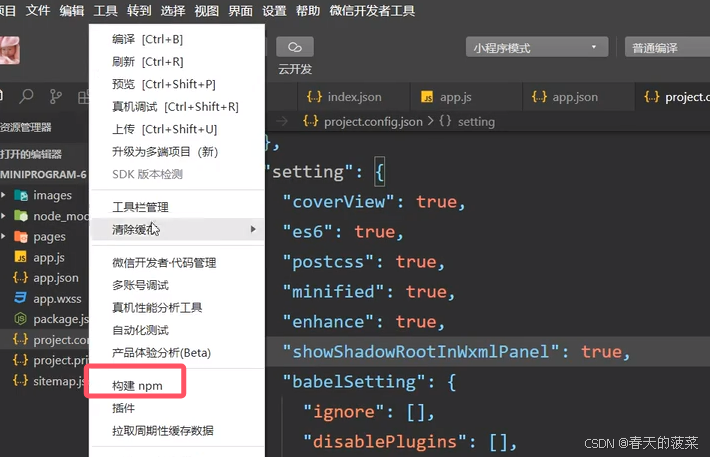Select 刷新 [Ctrl+R] menu entry
Viewport: 710px width, 457px height.
coord(177,62)
